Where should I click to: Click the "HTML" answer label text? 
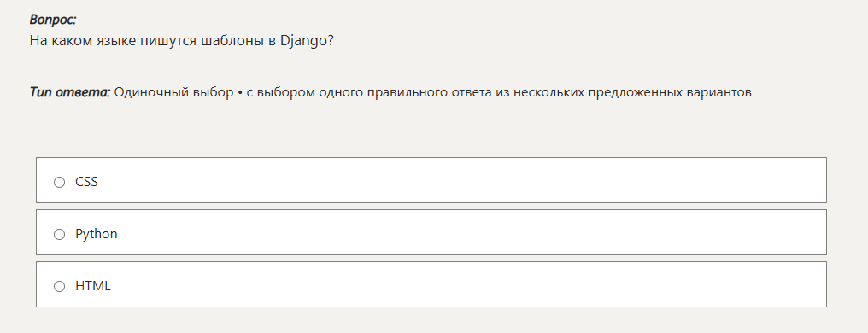coord(93,286)
